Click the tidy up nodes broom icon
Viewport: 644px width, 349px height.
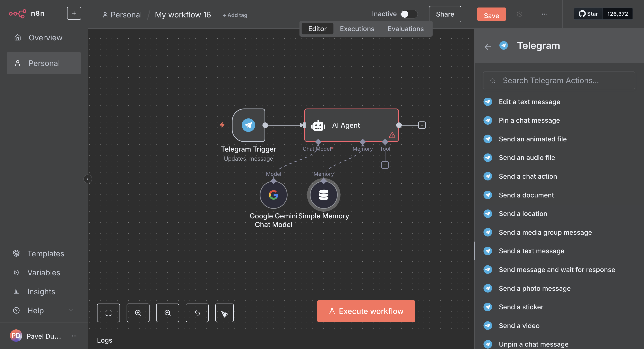224,313
